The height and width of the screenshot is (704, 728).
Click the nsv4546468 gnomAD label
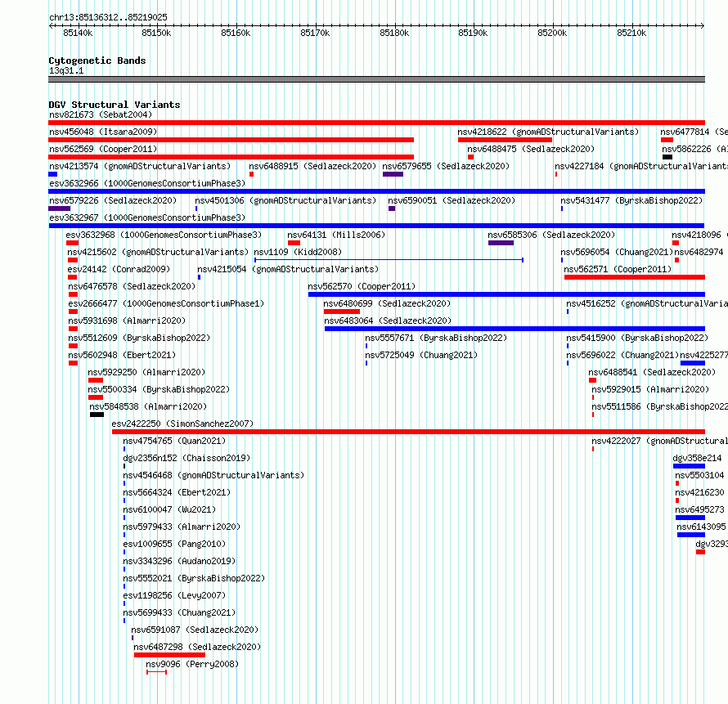(x=213, y=475)
